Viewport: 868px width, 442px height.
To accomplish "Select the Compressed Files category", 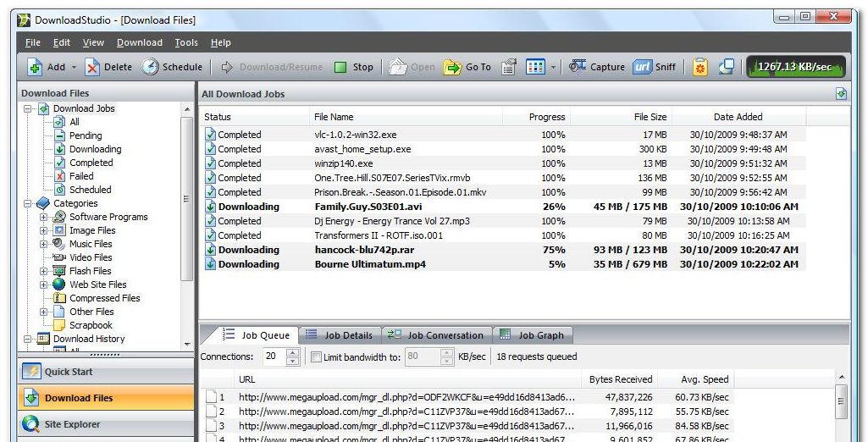I will pyautogui.click(x=104, y=298).
